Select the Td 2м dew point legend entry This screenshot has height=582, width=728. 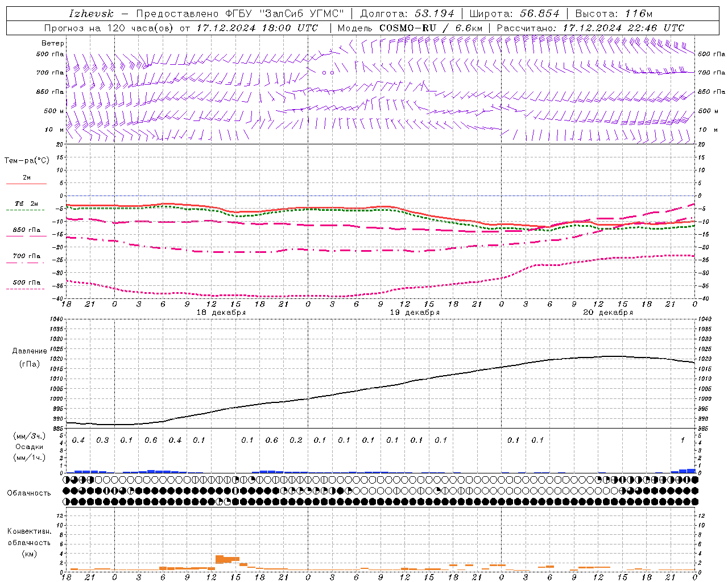27,203
